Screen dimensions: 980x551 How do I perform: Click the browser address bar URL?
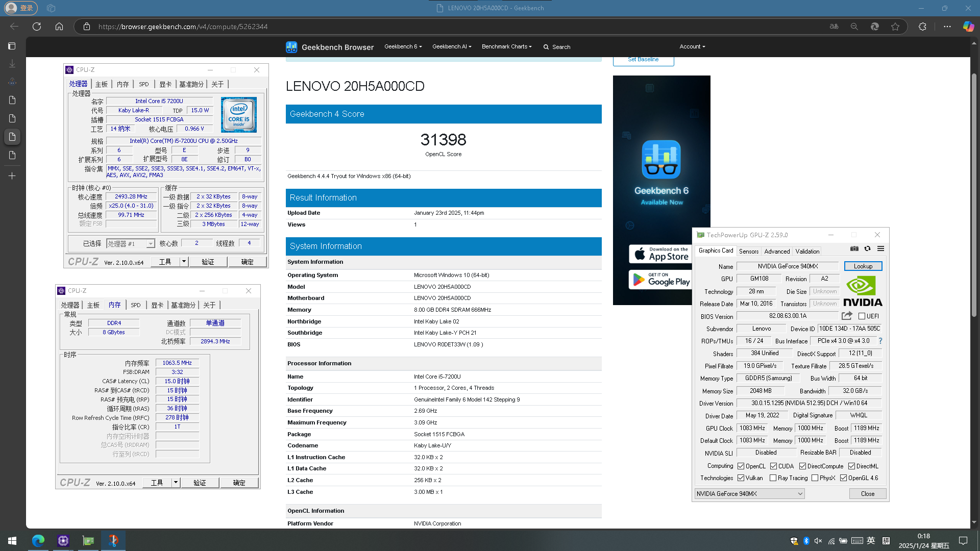click(183, 27)
